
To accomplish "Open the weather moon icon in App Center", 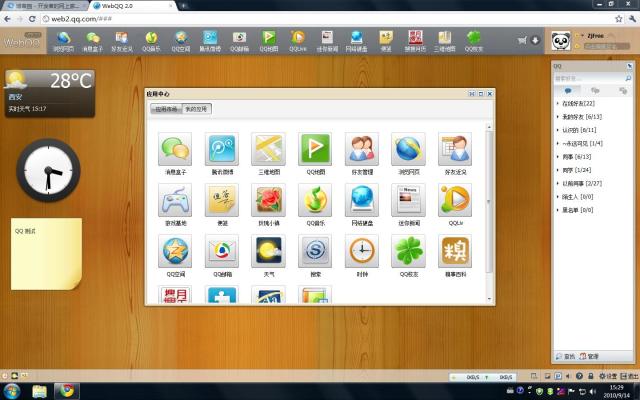I will [269, 251].
